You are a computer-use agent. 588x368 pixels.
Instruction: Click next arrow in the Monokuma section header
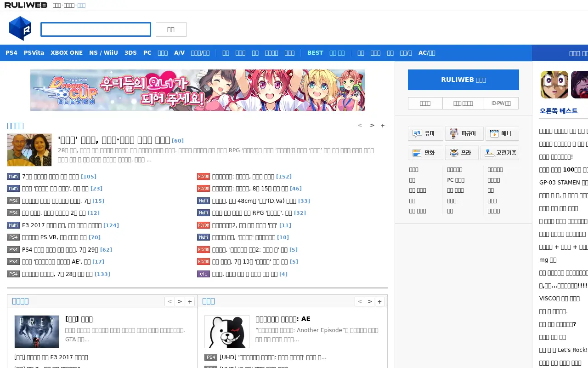[370, 302]
